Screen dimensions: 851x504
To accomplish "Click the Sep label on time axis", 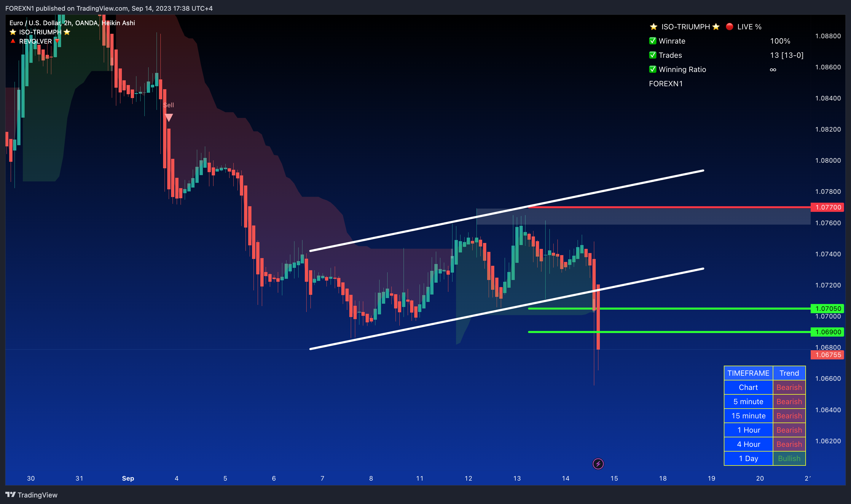I will pos(128,478).
